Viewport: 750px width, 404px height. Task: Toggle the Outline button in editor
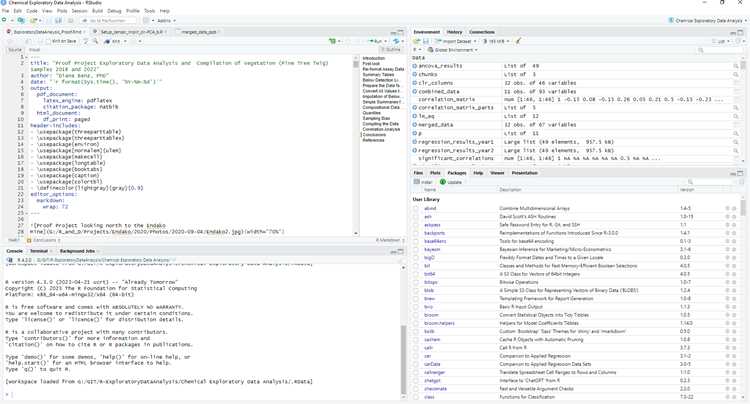coord(391,50)
